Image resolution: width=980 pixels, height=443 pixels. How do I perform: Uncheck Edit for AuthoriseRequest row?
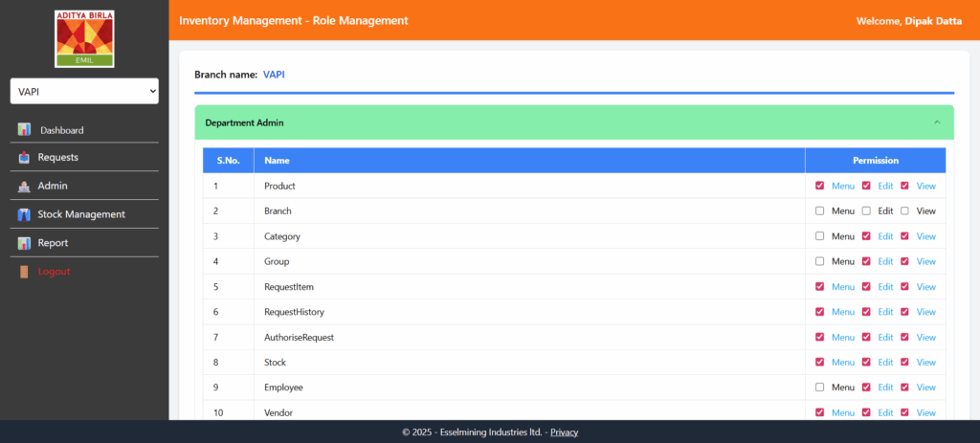(x=866, y=337)
